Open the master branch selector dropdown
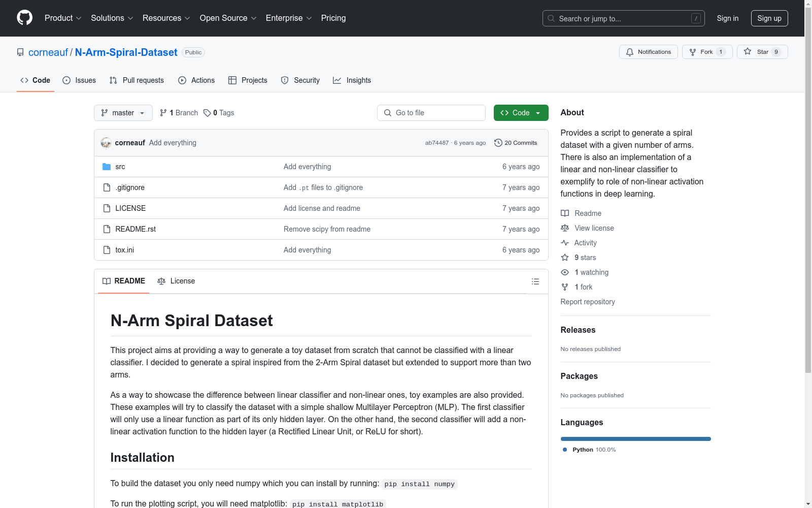Screen dimensions: 812x508 (x=123, y=113)
